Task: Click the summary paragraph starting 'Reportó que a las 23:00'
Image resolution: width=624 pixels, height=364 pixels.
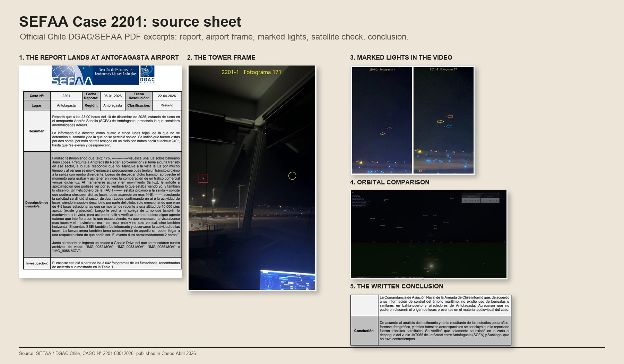Action: click(116, 121)
